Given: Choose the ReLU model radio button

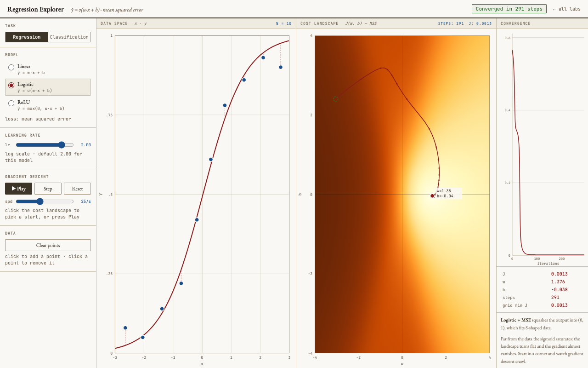Looking at the screenshot, I should [x=11, y=103].
